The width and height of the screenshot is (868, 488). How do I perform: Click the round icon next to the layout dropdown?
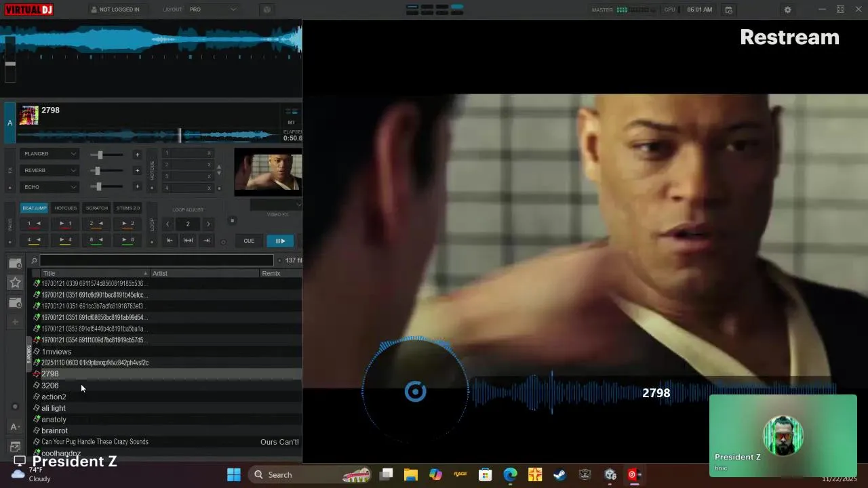tap(267, 9)
